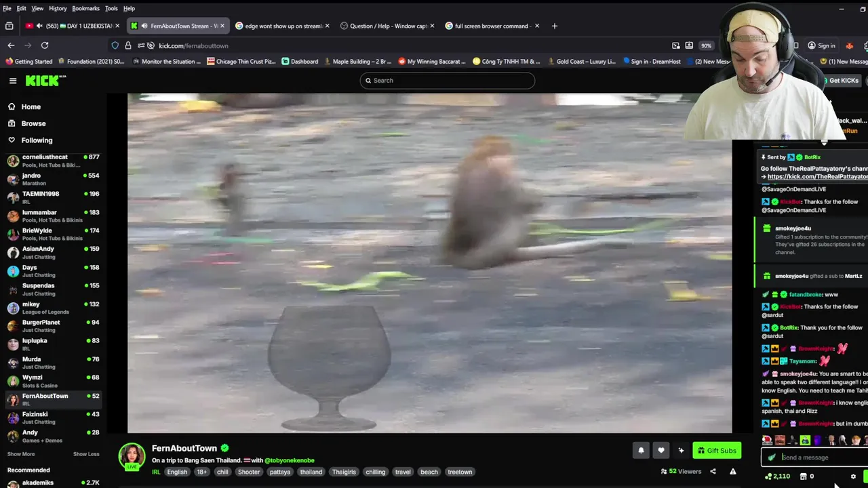This screenshot has height=488, width=868.
Task: Open Faizinski channel in sidebar
Action: [53, 418]
